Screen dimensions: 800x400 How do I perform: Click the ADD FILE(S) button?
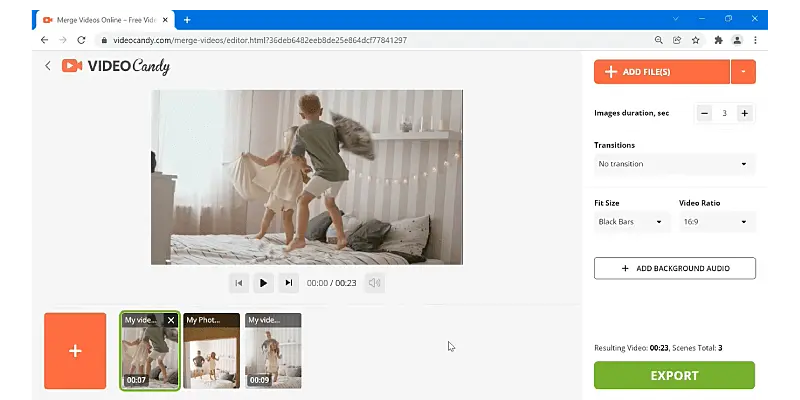pyautogui.click(x=662, y=72)
